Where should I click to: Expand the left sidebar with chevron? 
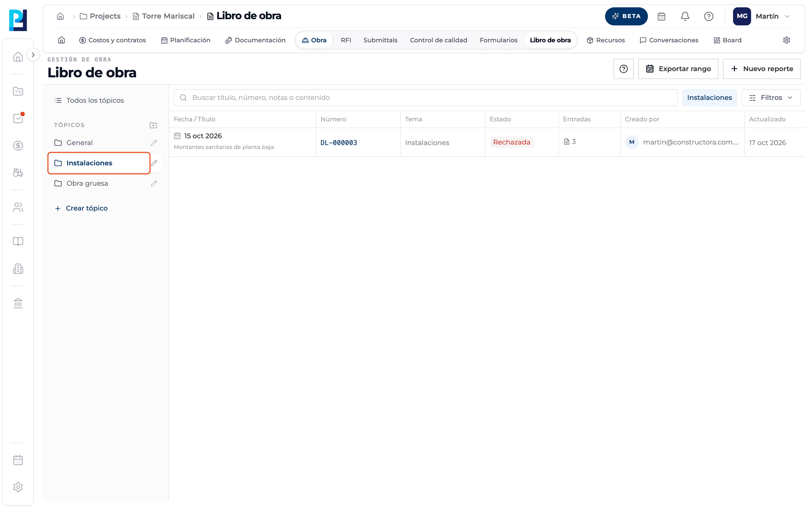(33, 55)
